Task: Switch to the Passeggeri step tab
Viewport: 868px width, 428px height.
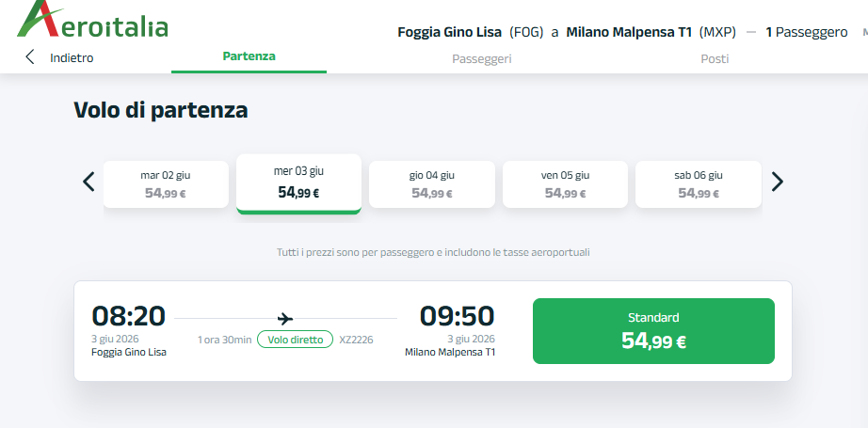Action: [481, 58]
